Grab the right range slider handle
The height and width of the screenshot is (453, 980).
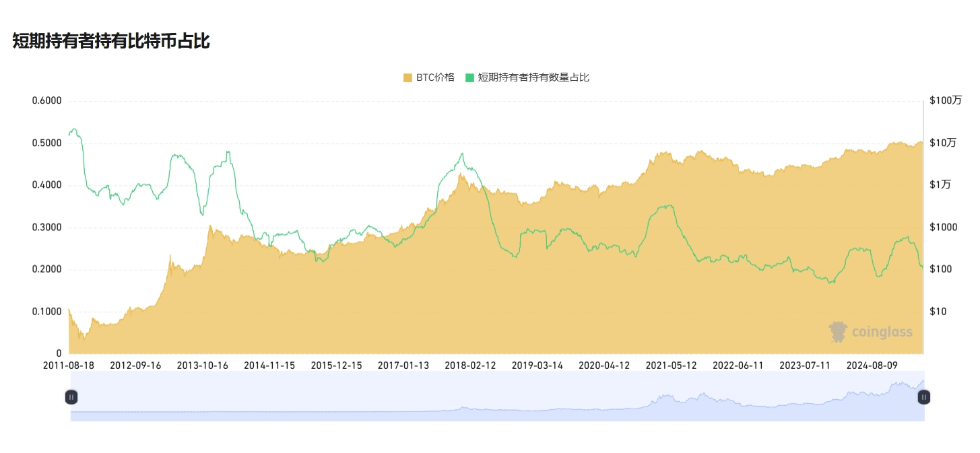(924, 397)
